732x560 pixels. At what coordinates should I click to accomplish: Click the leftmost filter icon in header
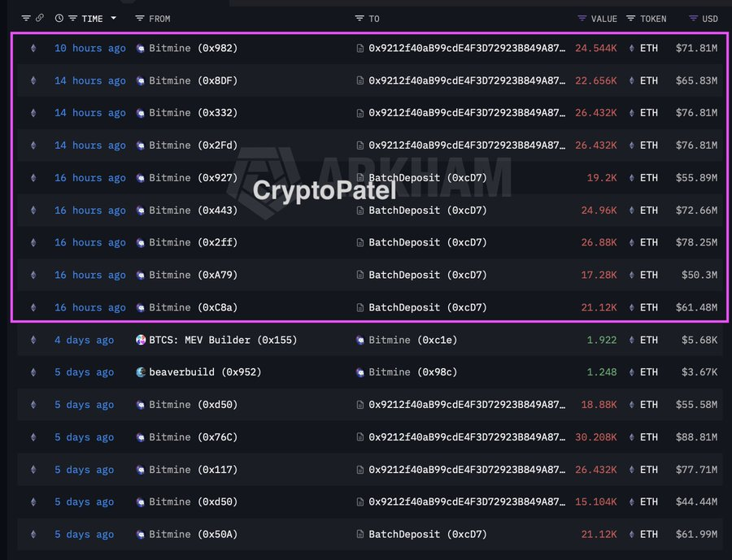click(x=26, y=18)
